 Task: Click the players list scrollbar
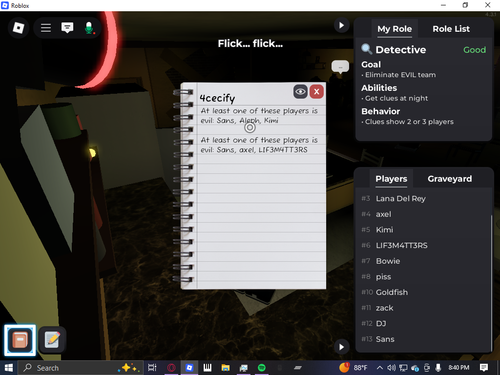tap(491, 283)
